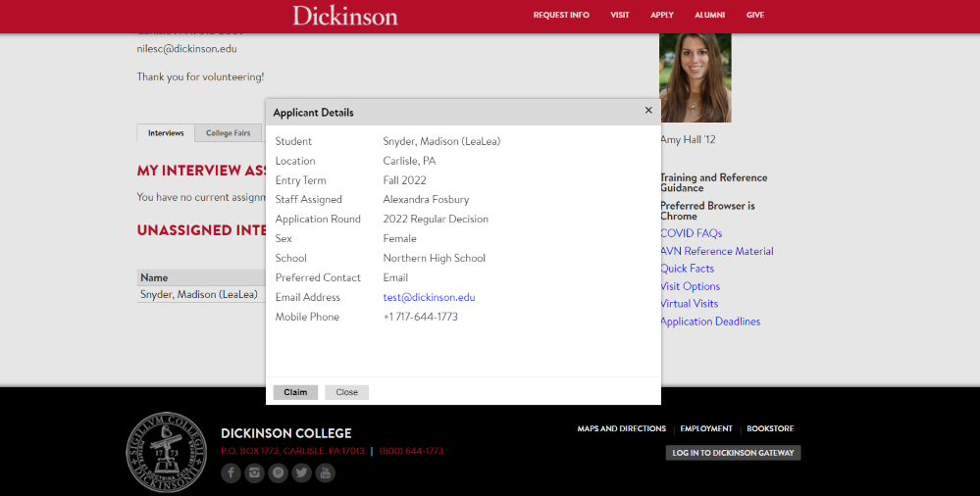Switch to the College Fairs tab

click(228, 133)
